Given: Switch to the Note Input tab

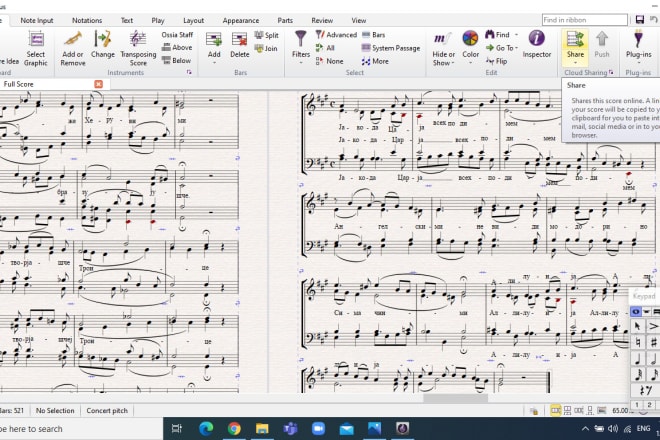Looking at the screenshot, I should pos(37,20).
